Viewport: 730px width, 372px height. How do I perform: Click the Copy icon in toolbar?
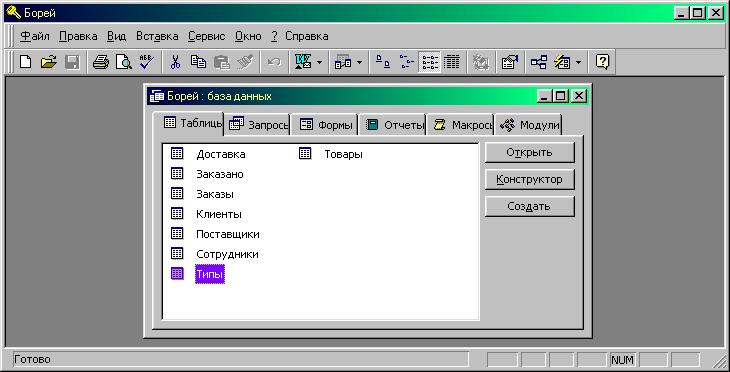pyautogui.click(x=199, y=62)
